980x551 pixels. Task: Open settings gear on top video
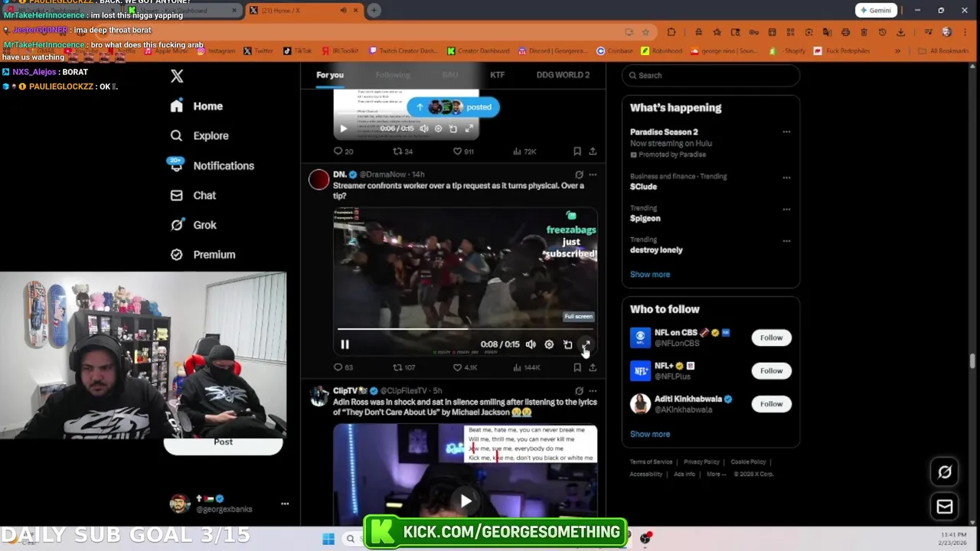438,129
